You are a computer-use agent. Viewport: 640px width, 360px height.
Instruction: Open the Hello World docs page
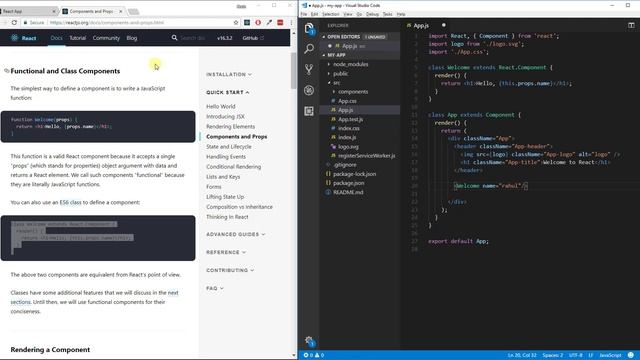pyautogui.click(x=221, y=106)
